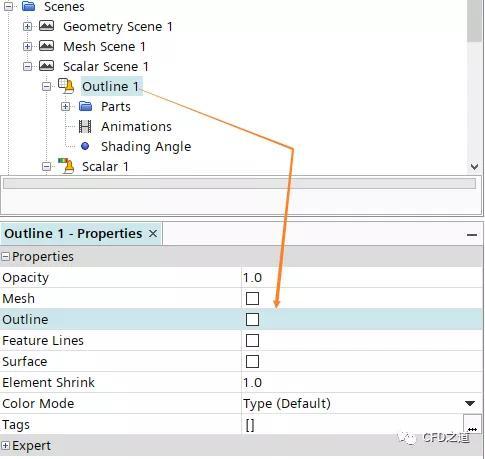Click the Opacity value field

(362, 278)
